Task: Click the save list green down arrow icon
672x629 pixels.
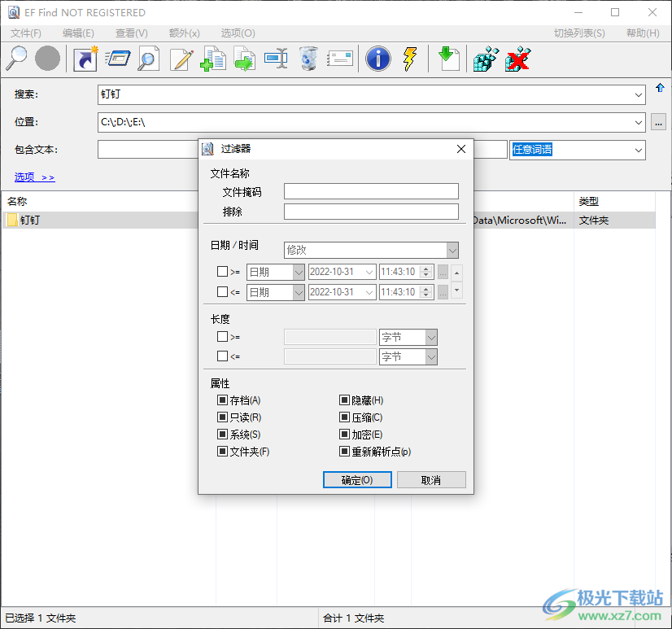Action: click(448, 59)
